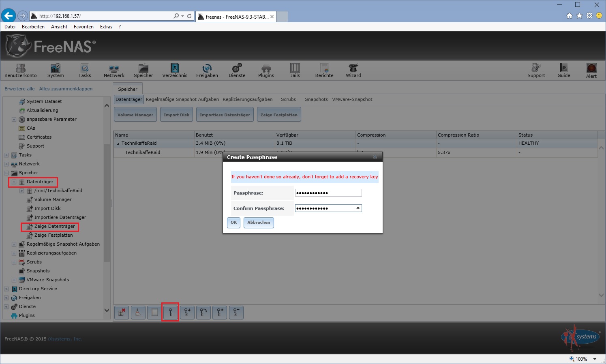This screenshot has width=606, height=364.
Task: Confirm the passphrase with OK
Action: tap(233, 223)
